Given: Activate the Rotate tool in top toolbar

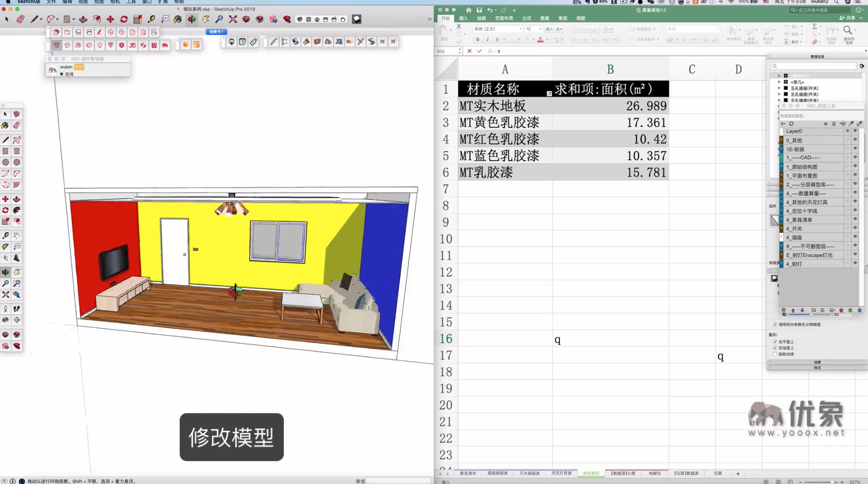Looking at the screenshot, I should coord(124,19).
